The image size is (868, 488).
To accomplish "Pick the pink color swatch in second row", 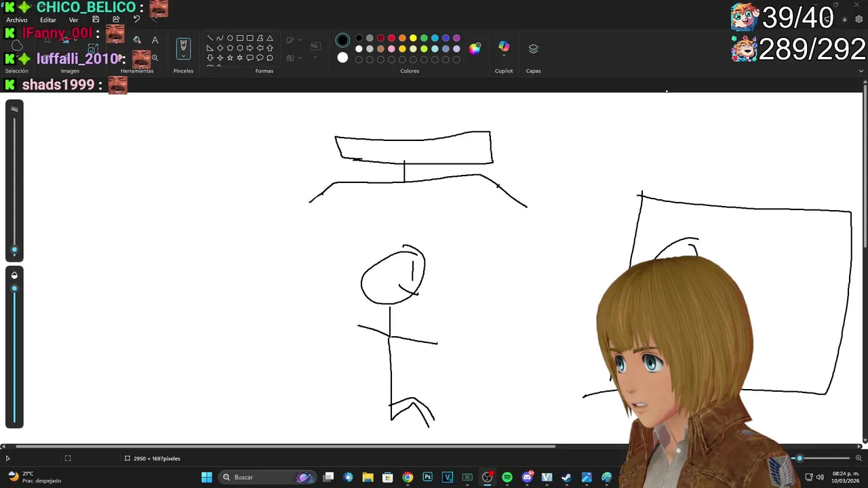I will pyautogui.click(x=391, y=49).
